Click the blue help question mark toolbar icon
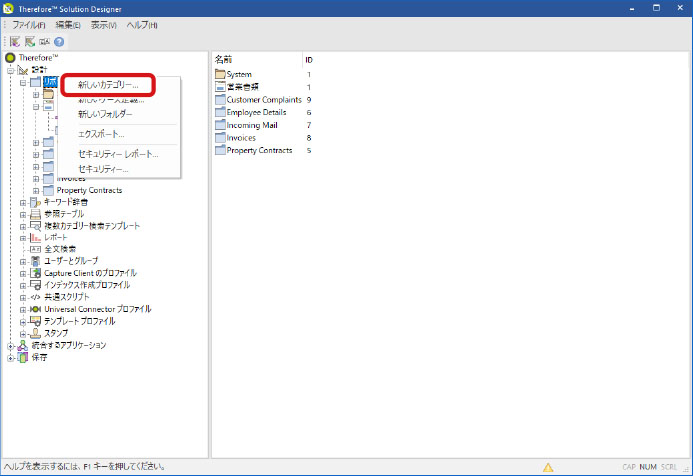 coord(59,41)
